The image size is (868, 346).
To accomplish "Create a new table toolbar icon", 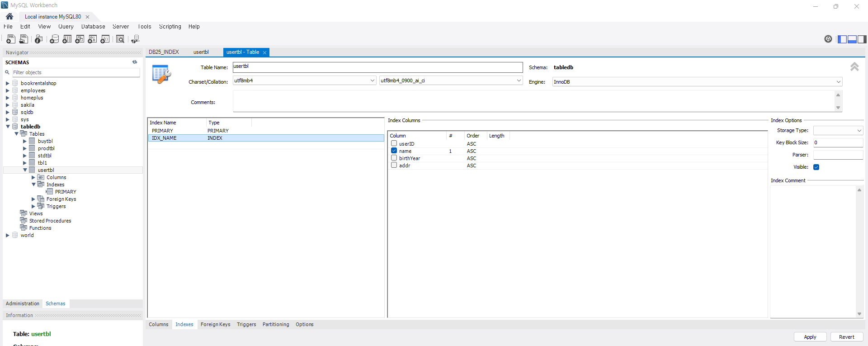I will pyautogui.click(x=67, y=39).
